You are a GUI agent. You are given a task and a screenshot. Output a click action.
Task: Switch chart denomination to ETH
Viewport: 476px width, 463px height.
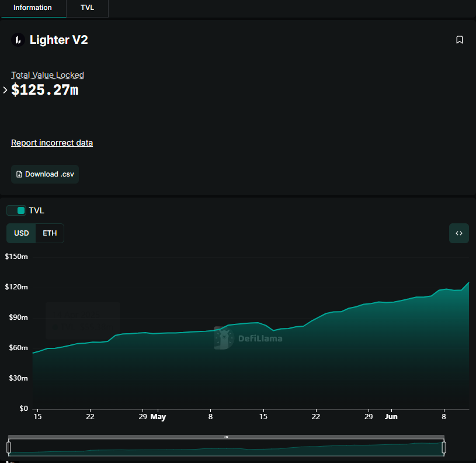tap(50, 233)
